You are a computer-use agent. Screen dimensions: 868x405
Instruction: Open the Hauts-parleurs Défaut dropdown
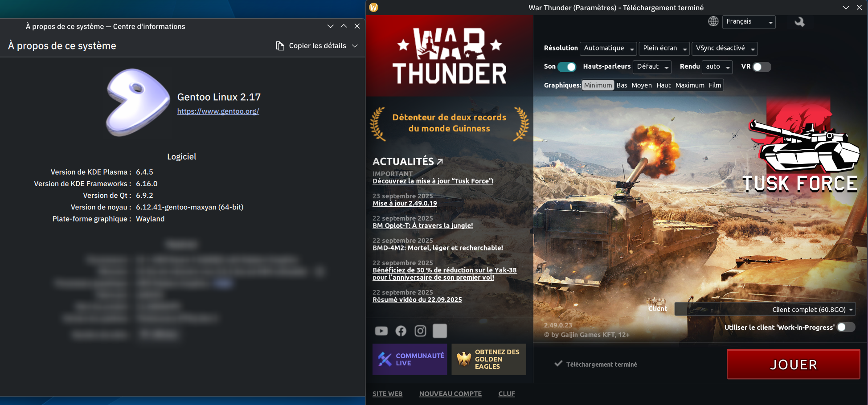652,66
